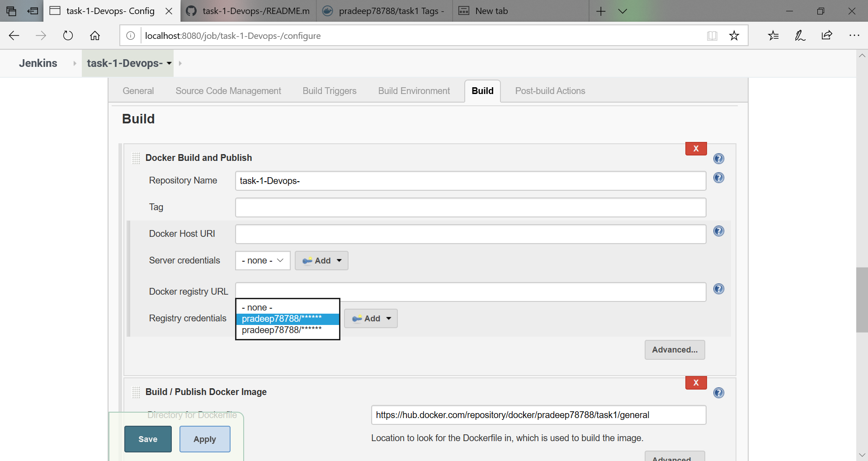This screenshot has width=868, height=461.
Task: Go to Jenkins dashboard breadcrumb
Action: point(38,63)
